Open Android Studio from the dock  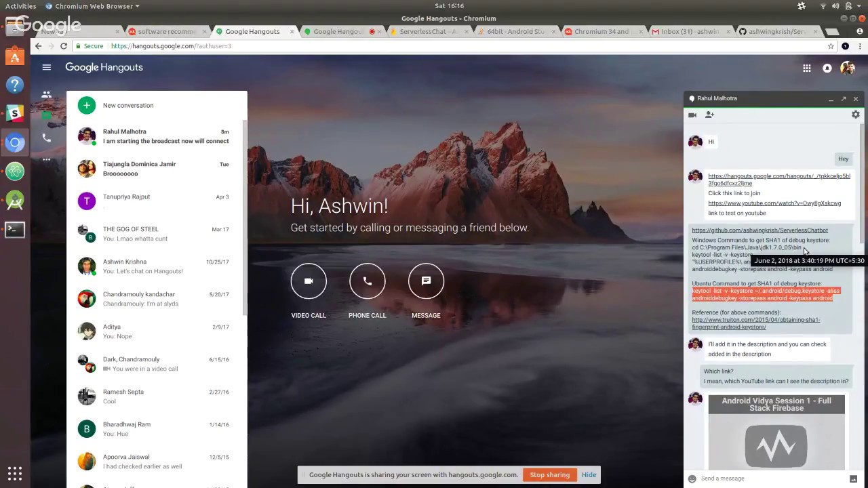click(x=15, y=201)
